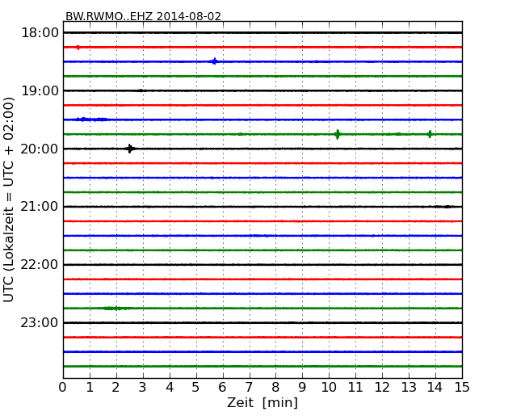Click the 21:00 time label
The width and height of the screenshot is (525, 420).
(x=40, y=207)
